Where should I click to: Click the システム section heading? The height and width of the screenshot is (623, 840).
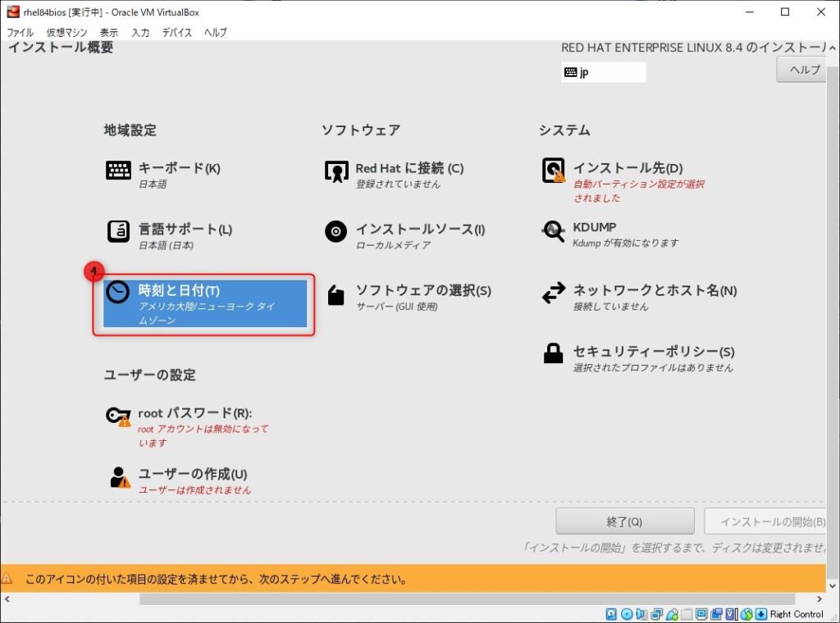[x=564, y=130]
